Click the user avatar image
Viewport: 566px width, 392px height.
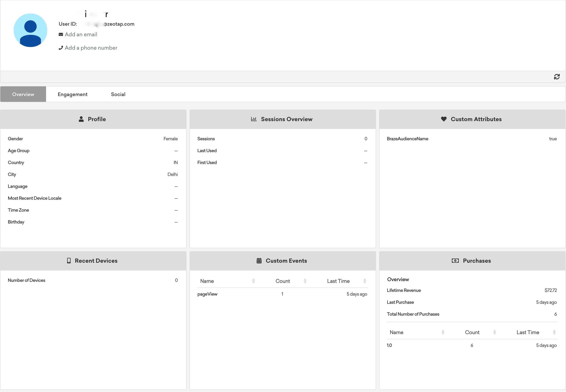[x=30, y=30]
